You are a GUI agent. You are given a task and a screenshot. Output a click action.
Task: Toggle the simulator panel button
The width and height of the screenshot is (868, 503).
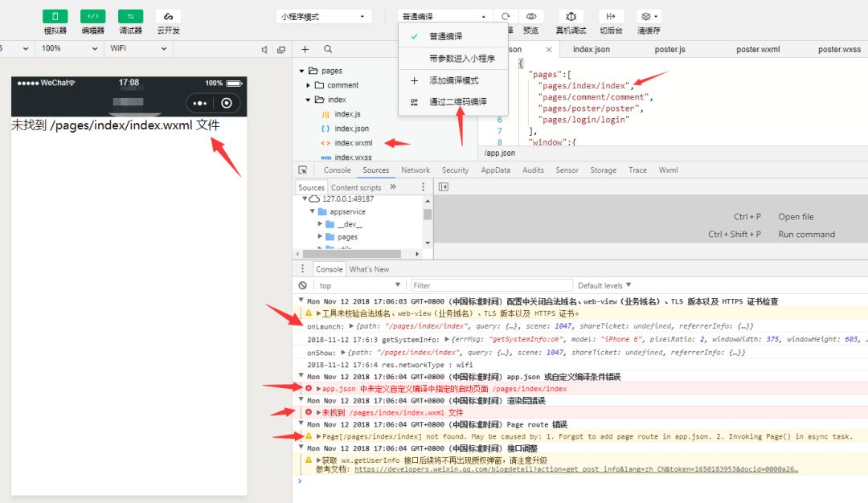pos(55,17)
